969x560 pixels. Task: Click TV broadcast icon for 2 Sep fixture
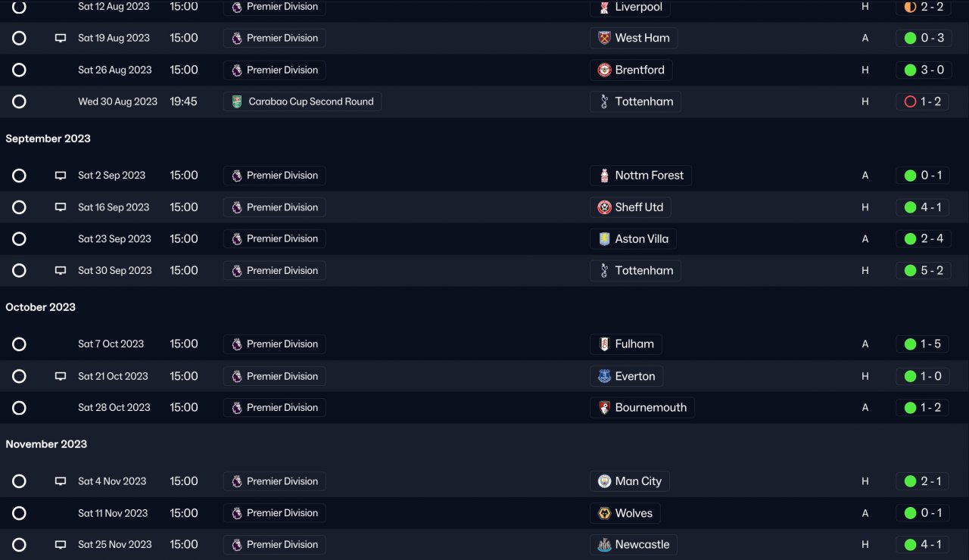[x=61, y=176]
